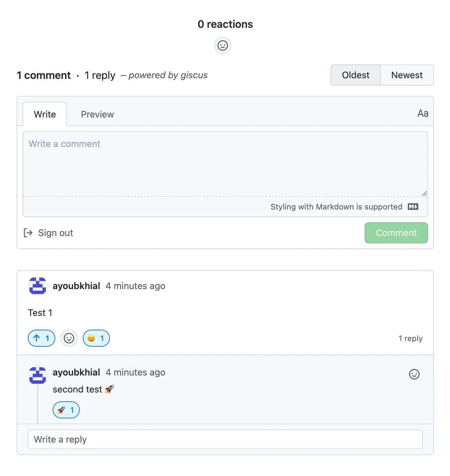The image size is (450, 476).
Task: Click the sign out arrow icon
Action: 28,233
